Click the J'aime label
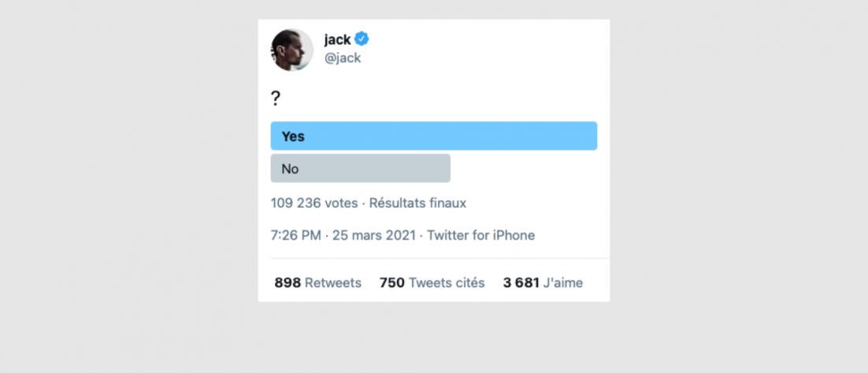The height and width of the screenshot is (373, 868). click(x=563, y=282)
